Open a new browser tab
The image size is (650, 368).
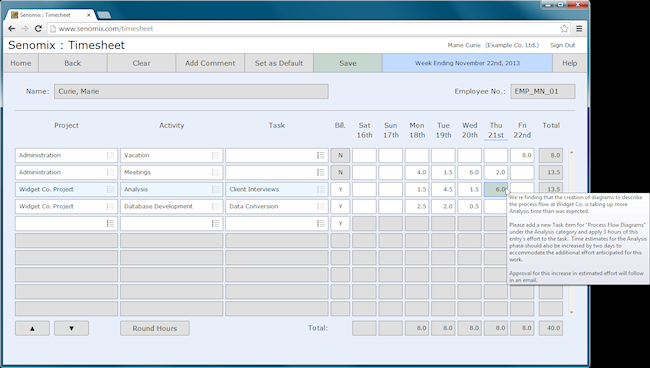pos(103,15)
